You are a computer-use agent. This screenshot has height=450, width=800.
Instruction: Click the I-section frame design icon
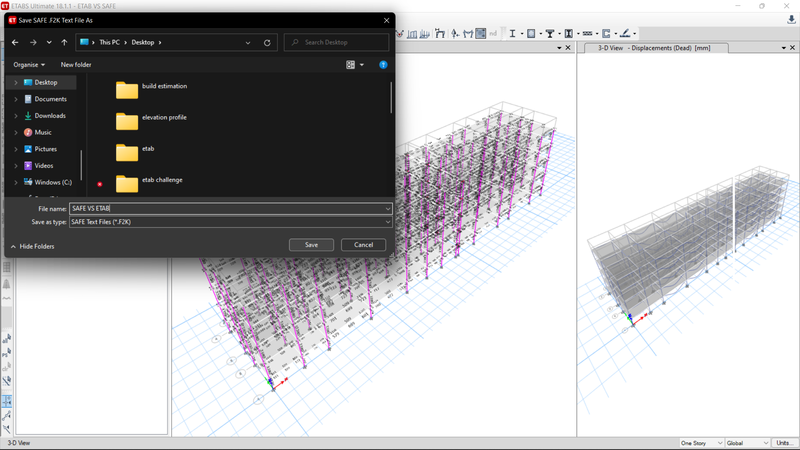point(512,34)
